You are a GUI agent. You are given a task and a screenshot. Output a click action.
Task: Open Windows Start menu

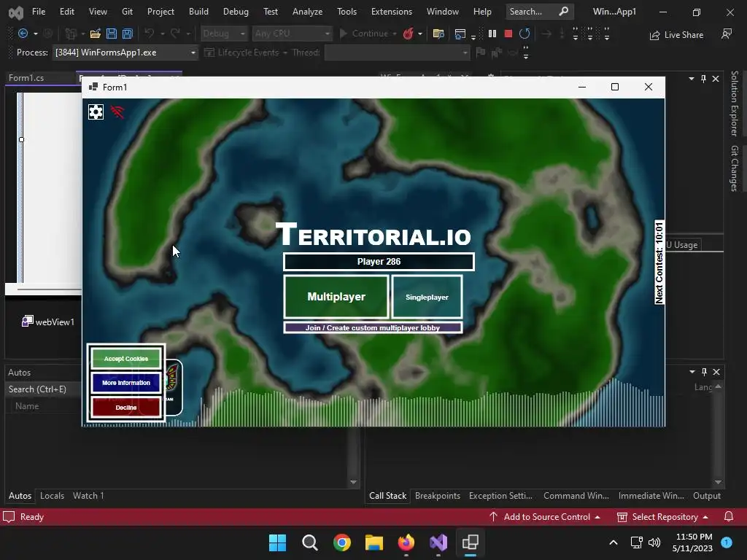(277, 542)
